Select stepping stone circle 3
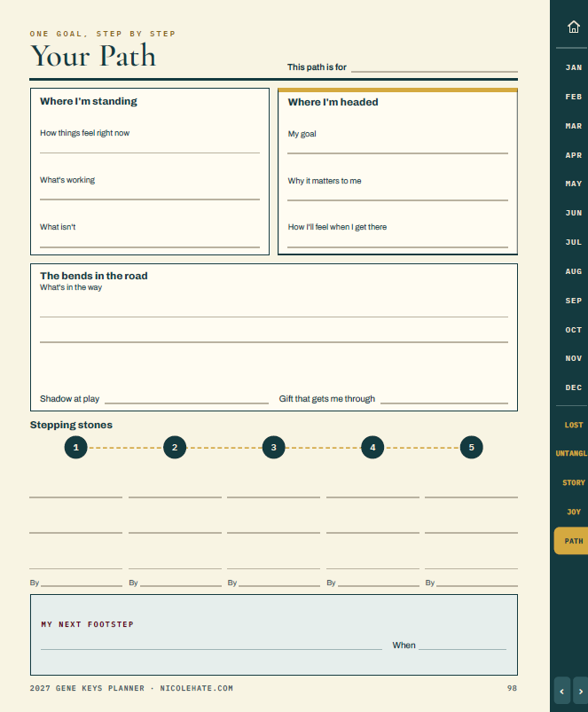Screen dimensions: 588x712 pyautogui.click(x=274, y=447)
